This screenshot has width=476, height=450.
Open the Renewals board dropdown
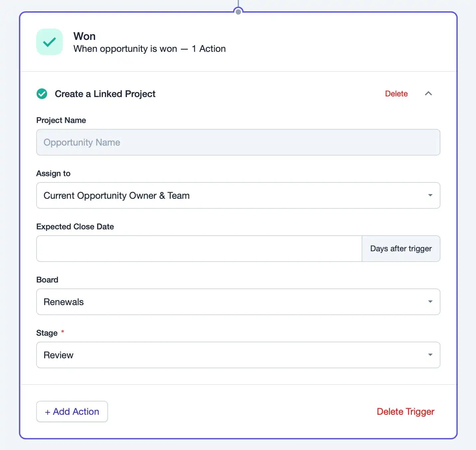[x=238, y=302]
